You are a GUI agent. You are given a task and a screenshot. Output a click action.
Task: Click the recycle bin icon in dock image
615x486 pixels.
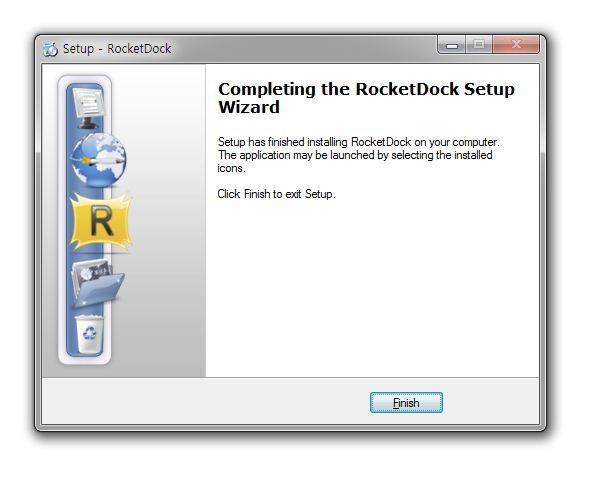89,334
